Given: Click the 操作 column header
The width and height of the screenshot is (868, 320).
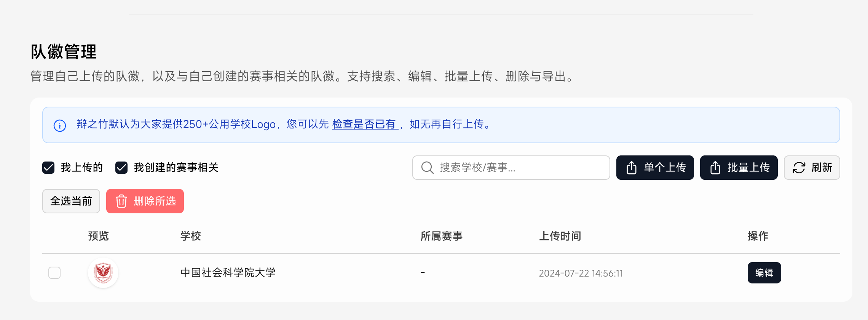Looking at the screenshot, I should [x=758, y=236].
